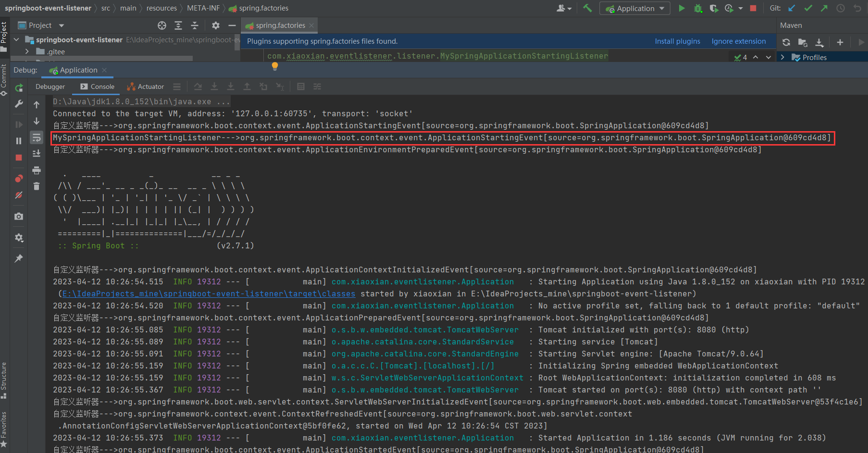Print console output with printer icon
The width and height of the screenshot is (868, 453).
[x=37, y=170]
